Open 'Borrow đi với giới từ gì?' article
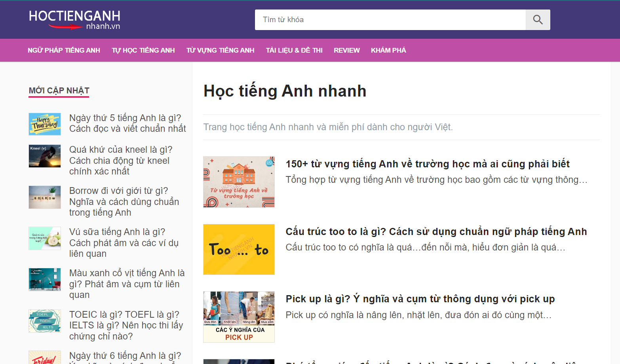This screenshot has height=364, width=620. (124, 201)
